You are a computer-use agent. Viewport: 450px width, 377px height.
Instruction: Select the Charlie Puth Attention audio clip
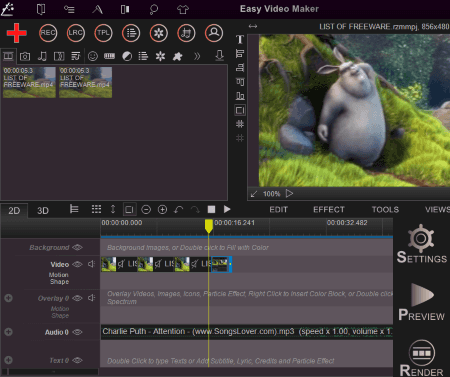(x=247, y=332)
